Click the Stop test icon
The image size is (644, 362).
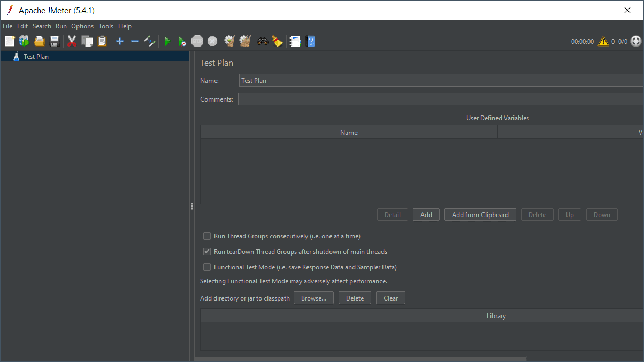(x=197, y=41)
